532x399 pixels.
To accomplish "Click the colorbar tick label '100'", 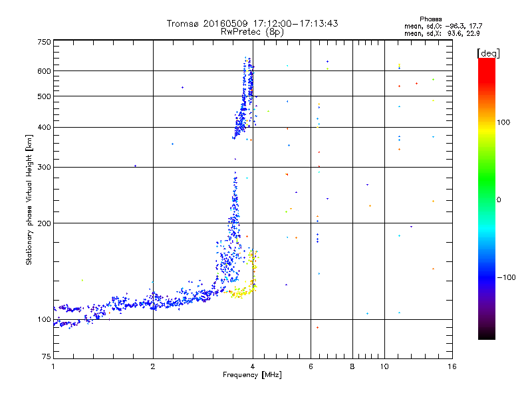I will pyautogui.click(x=503, y=122).
